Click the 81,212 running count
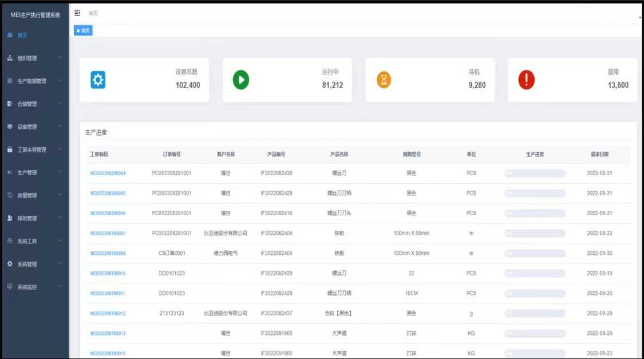The width and height of the screenshot is (644, 359). click(332, 85)
